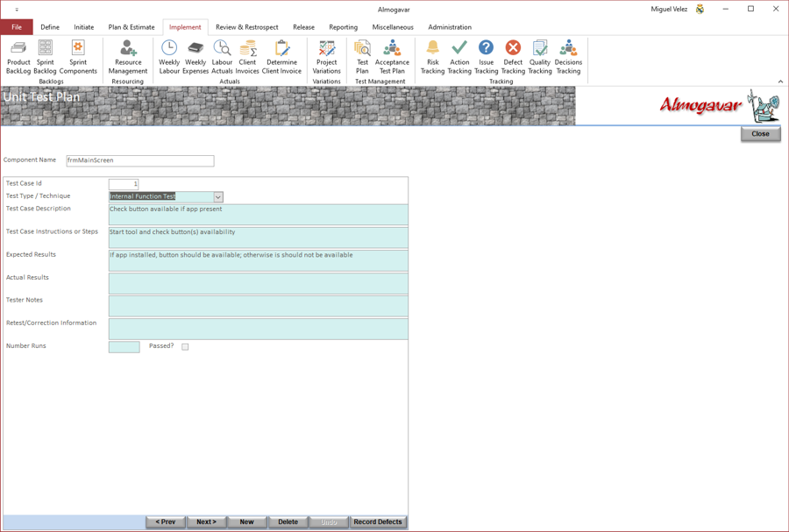Click the Close button below the logo
The width and height of the screenshot is (789, 532).
click(x=760, y=134)
